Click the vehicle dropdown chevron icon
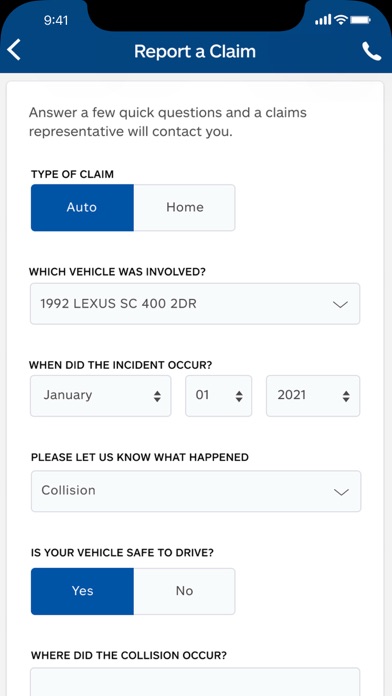Screen dimensions: 392x696 [341, 304]
